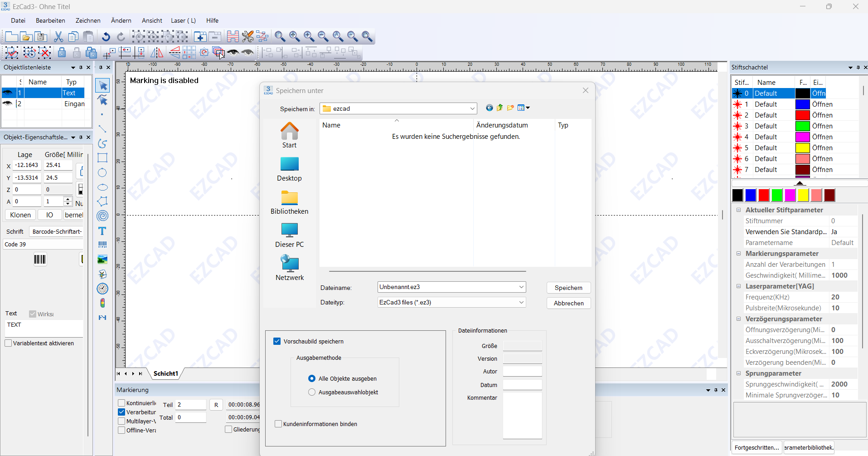This screenshot has height=456, width=868.
Task: Open system parameters wrench-and-screwdriver icon
Action: 247,37
